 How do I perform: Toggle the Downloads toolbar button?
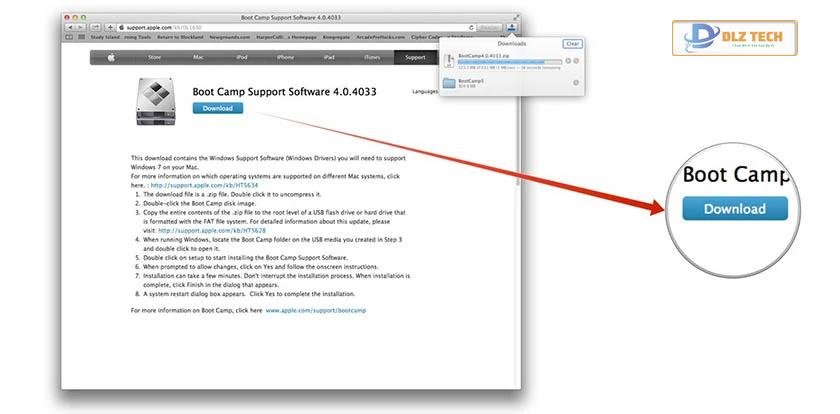[512, 28]
